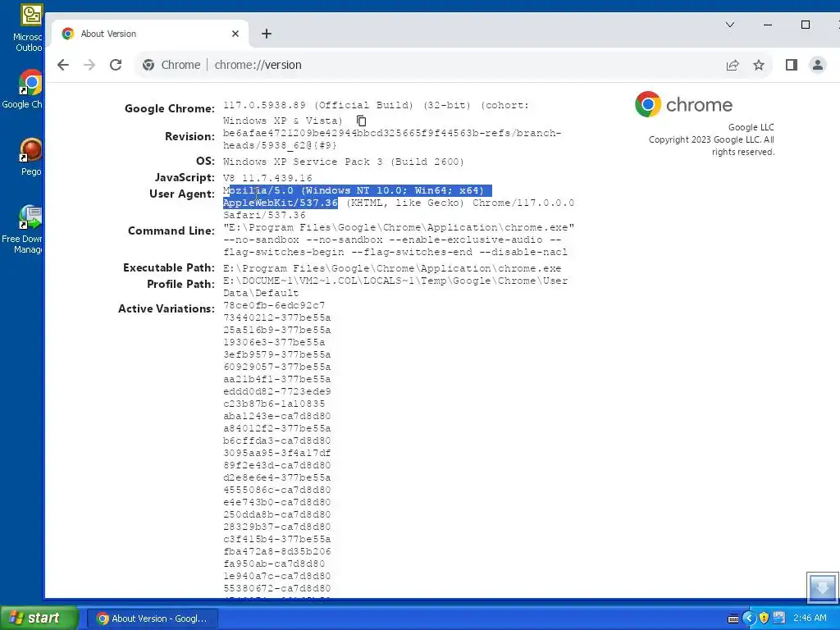Click the V8 11.7.439.16 JavaScript value
The height and width of the screenshot is (630, 840).
click(x=268, y=178)
